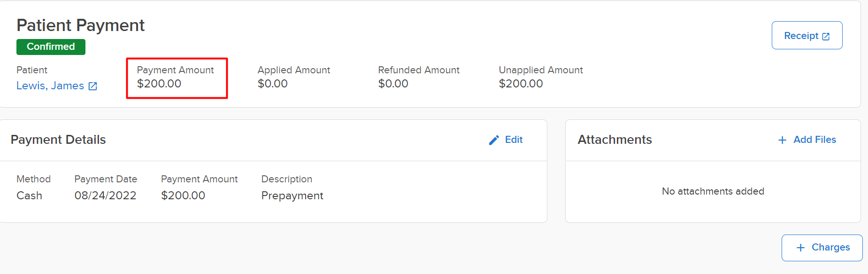Screen dimensions: 868x274
Task: Click the plus icon next to Add Files
Action: 782,140
